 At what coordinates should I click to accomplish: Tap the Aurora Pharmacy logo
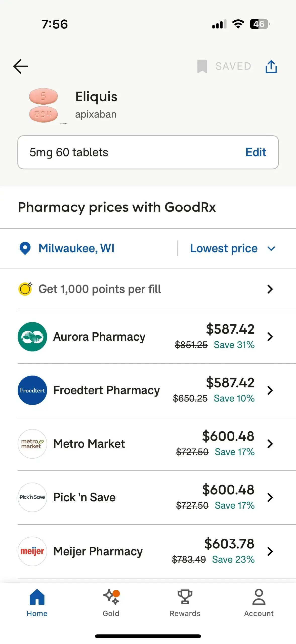tap(32, 337)
